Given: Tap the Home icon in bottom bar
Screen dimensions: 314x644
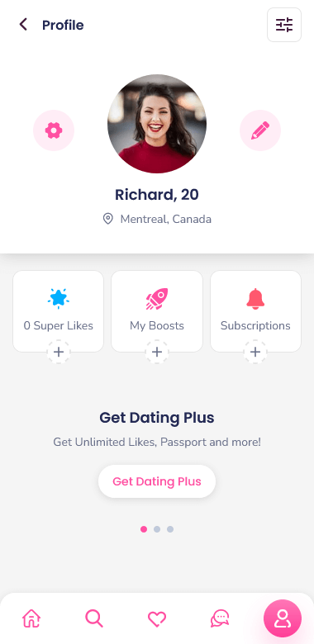Looking at the screenshot, I should click(x=31, y=618).
